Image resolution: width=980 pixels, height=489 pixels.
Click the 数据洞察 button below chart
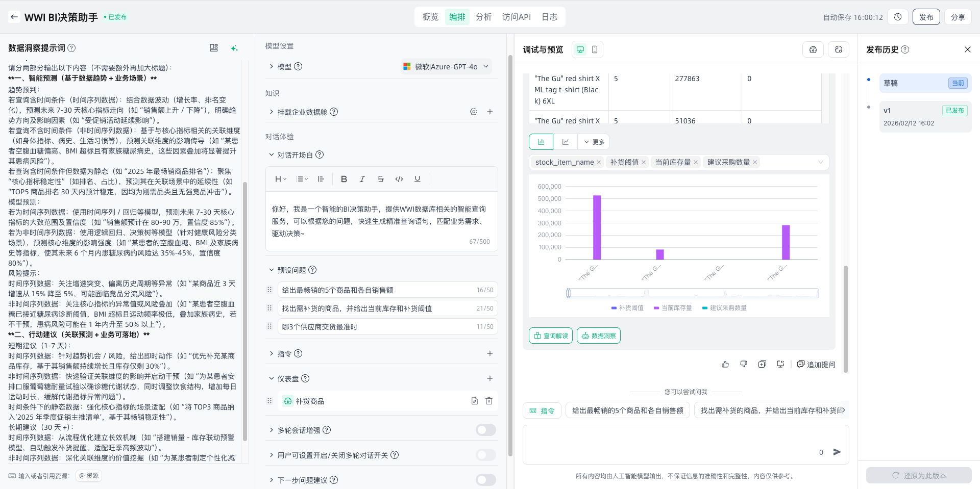tap(599, 336)
